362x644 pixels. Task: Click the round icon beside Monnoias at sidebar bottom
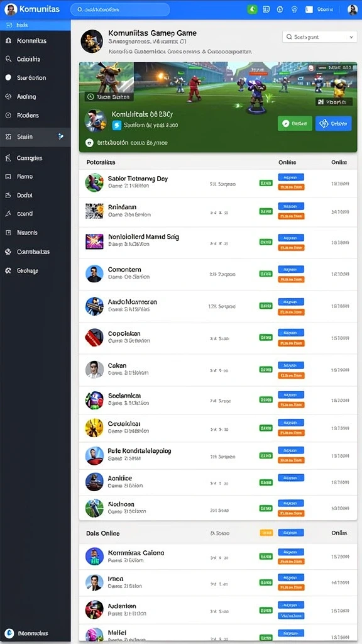click(x=9, y=633)
